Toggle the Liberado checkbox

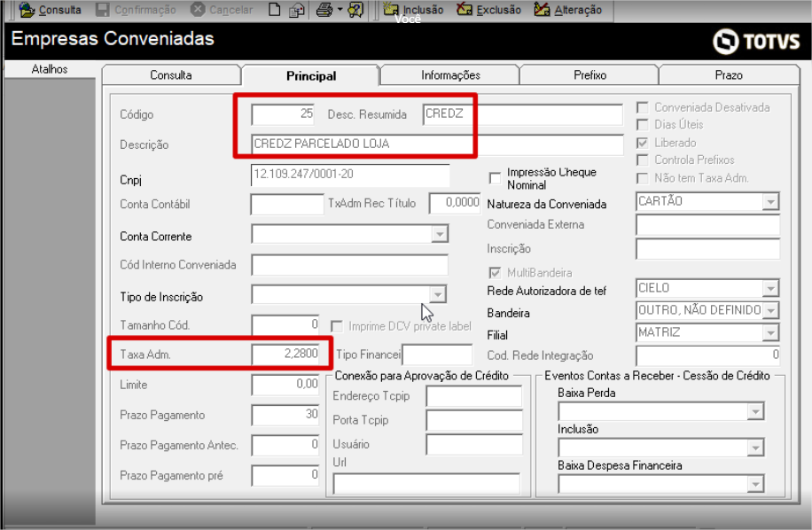643,143
